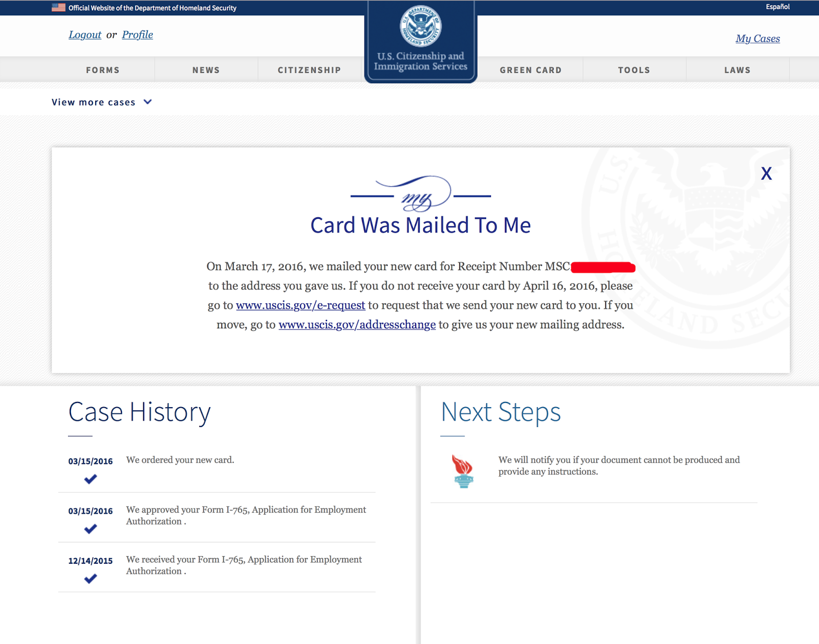Click the US flag icon in the header
The image size is (819, 644).
pos(58,8)
